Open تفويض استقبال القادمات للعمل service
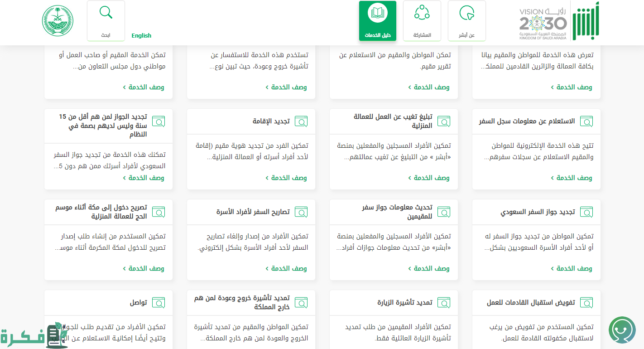Screen dimensions: 644x349 pyautogui.click(x=531, y=302)
